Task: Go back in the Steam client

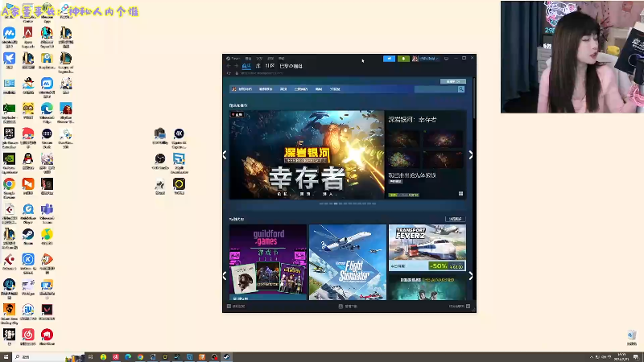Action: pyautogui.click(x=229, y=66)
